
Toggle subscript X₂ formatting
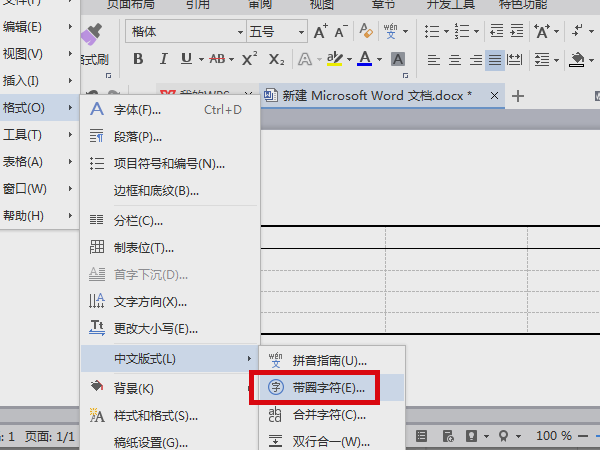pyautogui.click(x=276, y=59)
